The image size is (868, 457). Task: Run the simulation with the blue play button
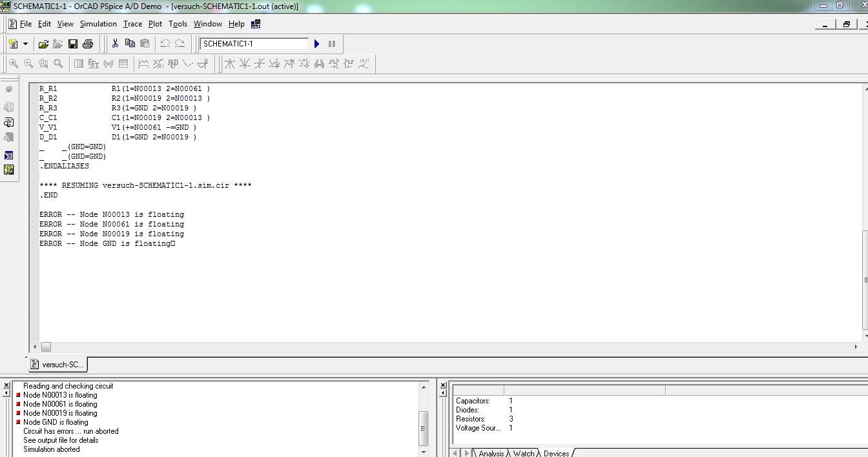tap(317, 44)
